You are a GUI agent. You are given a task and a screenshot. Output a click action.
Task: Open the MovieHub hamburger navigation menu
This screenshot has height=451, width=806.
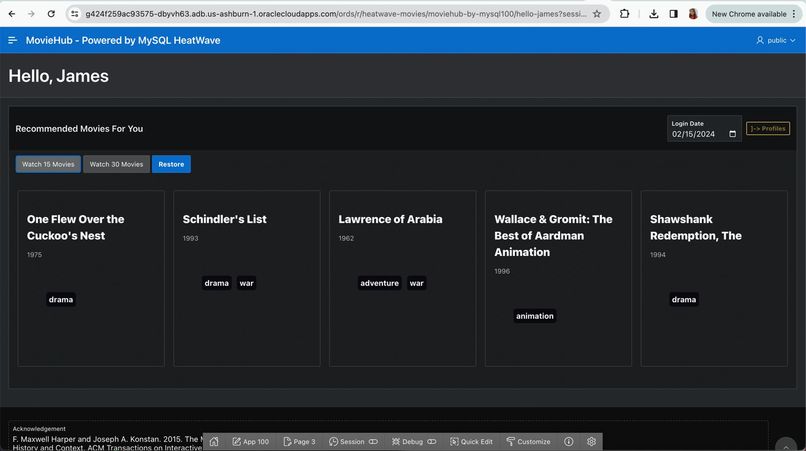pos(13,40)
